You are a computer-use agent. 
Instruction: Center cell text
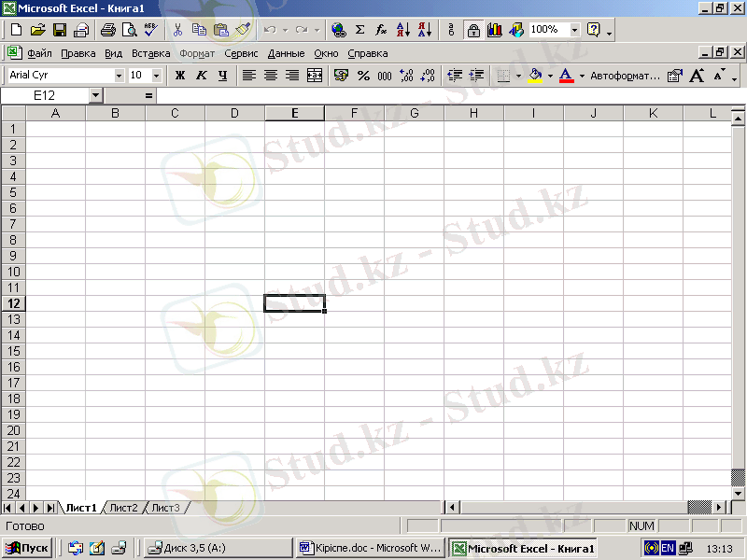[271, 76]
